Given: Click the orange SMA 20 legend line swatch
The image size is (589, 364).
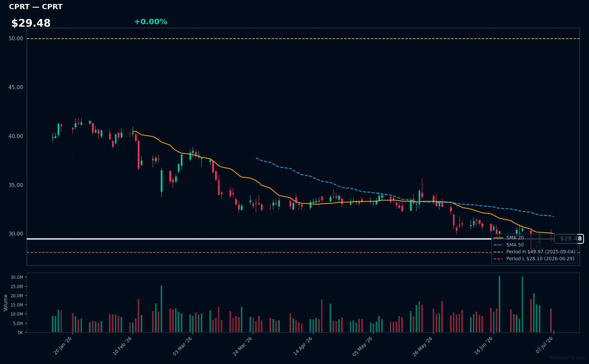Looking at the screenshot, I should [498, 238].
